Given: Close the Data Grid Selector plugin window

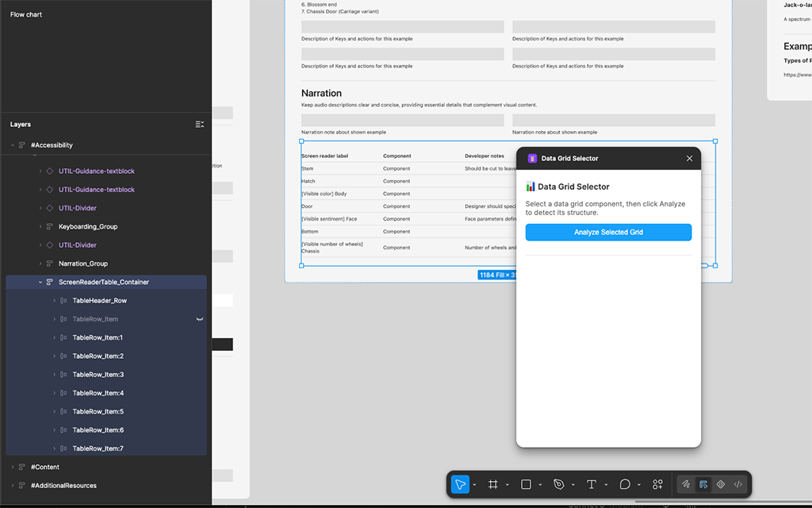Looking at the screenshot, I should pyautogui.click(x=689, y=159).
